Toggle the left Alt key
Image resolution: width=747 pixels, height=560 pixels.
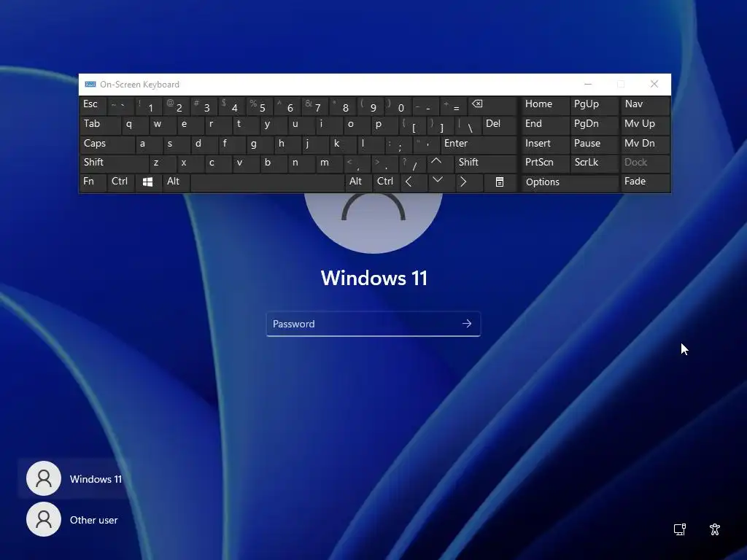coord(177,182)
